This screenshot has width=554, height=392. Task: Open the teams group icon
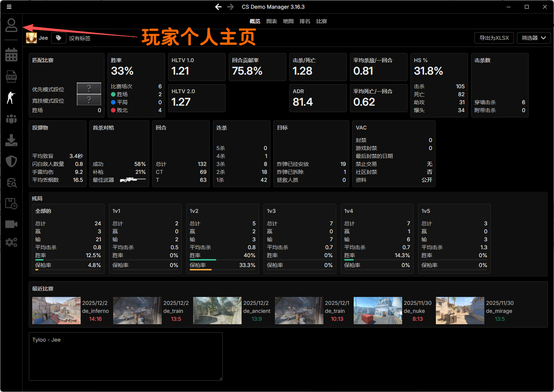click(x=11, y=119)
